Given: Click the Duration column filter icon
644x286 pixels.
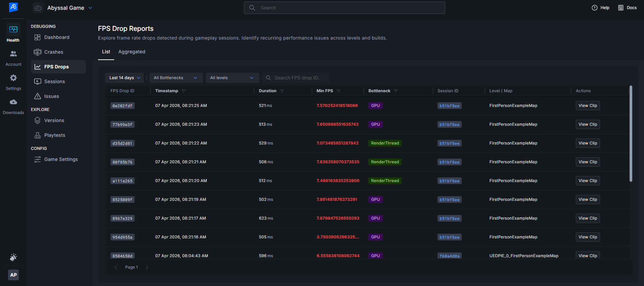Looking at the screenshot, I should coord(282,91).
